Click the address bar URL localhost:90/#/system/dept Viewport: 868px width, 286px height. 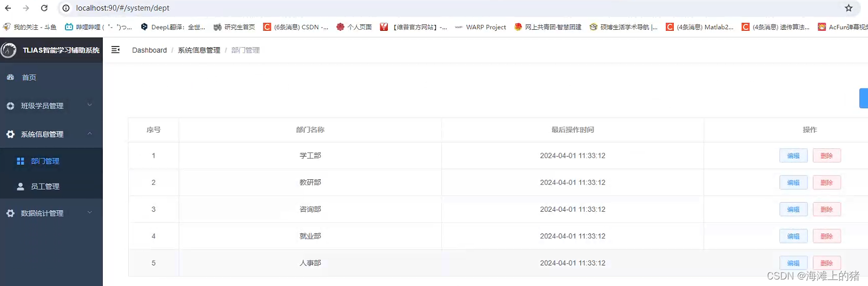click(123, 8)
